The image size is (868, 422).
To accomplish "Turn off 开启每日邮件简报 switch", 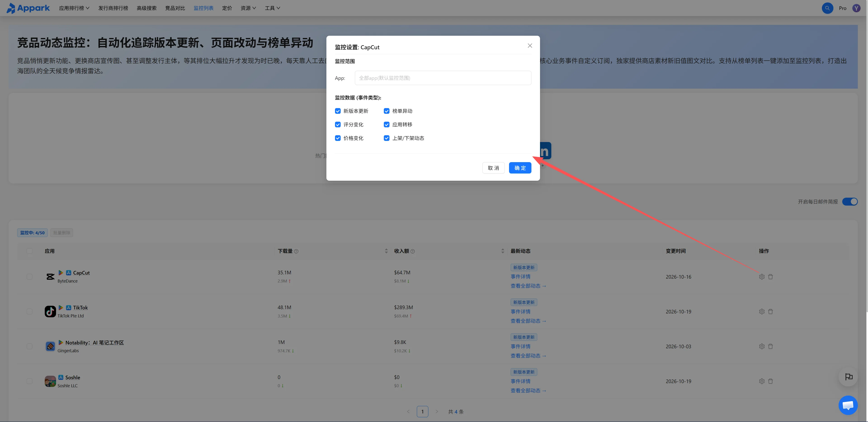I will pyautogui.click(x=849, y=202).
